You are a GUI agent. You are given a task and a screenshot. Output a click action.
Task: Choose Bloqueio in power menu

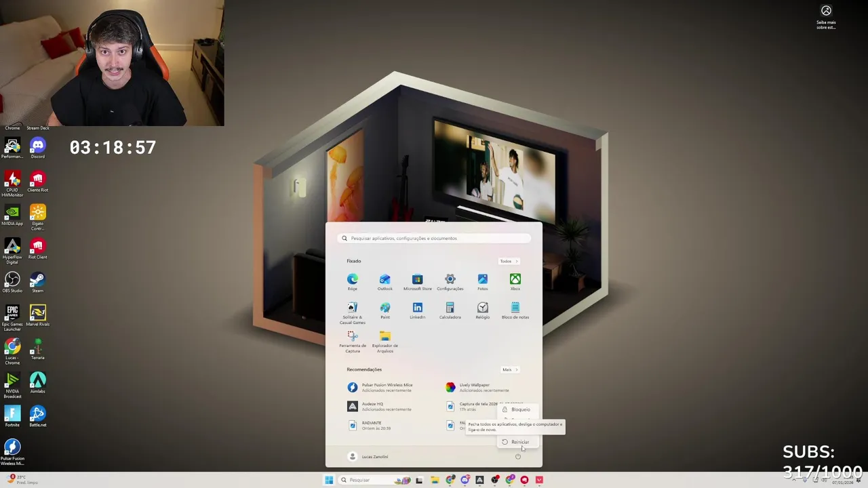[x=517, y=409]
